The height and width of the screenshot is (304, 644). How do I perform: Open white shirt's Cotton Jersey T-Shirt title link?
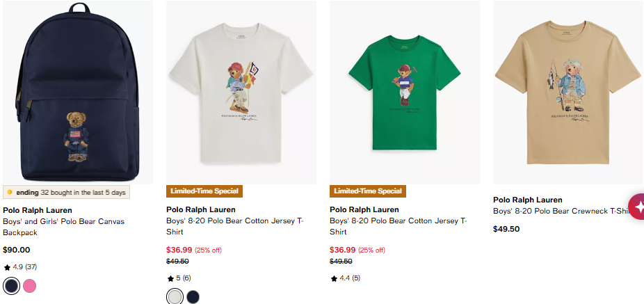click(x=235, y=226)
